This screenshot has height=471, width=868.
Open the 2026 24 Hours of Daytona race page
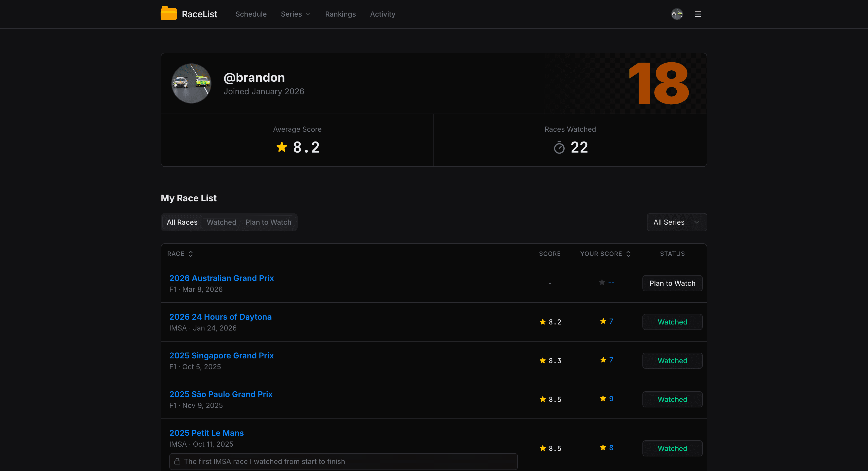click(x=220, y=317)
